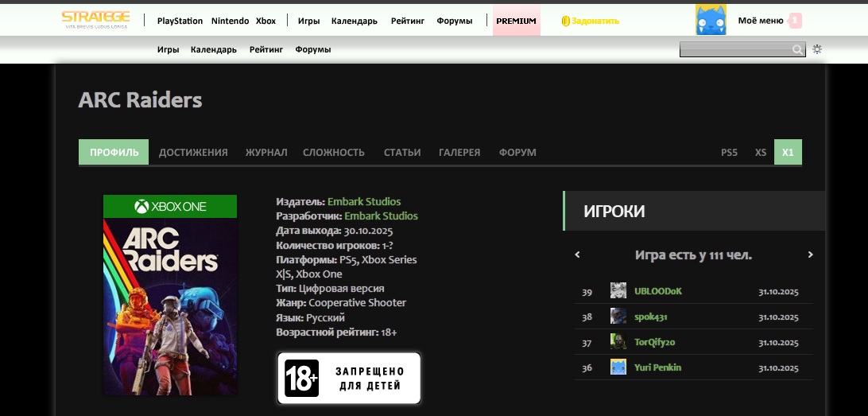Click TorQify20's player avatar
The width and height of the screenshot is (868, 416).
pos(618,342)
